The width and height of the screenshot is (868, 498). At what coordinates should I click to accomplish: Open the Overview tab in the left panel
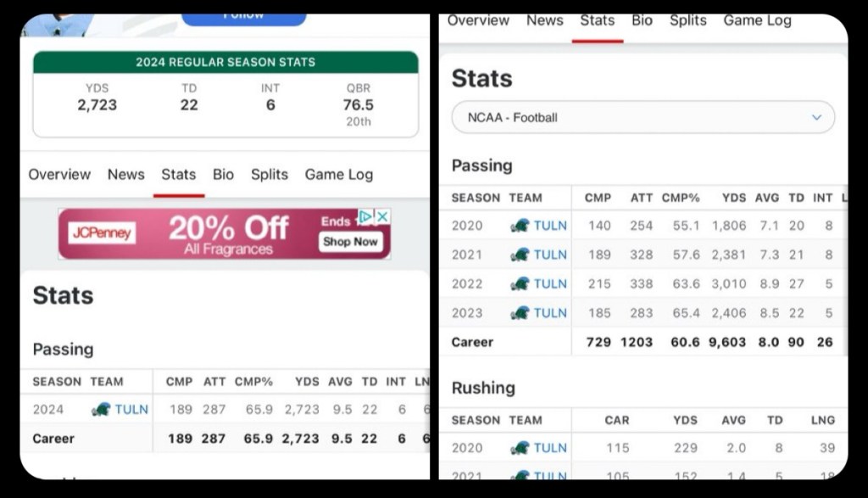tap(59, 175)
